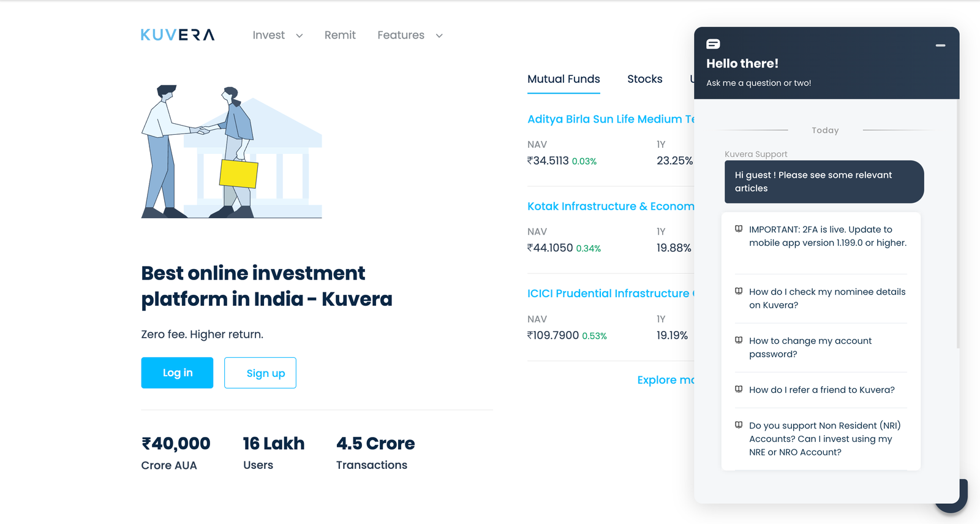Expand the Features menu chevron
Screen dimensions: 980x524
[439, 36]
